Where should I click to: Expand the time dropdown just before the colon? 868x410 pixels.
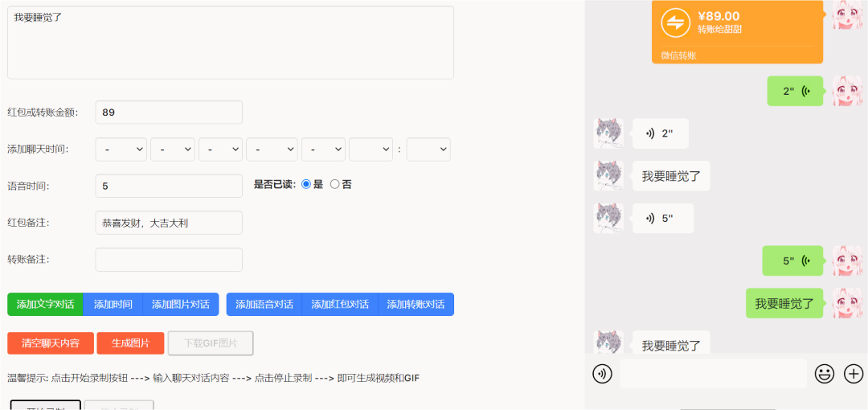pyautogui.click(x=371, y=150)
